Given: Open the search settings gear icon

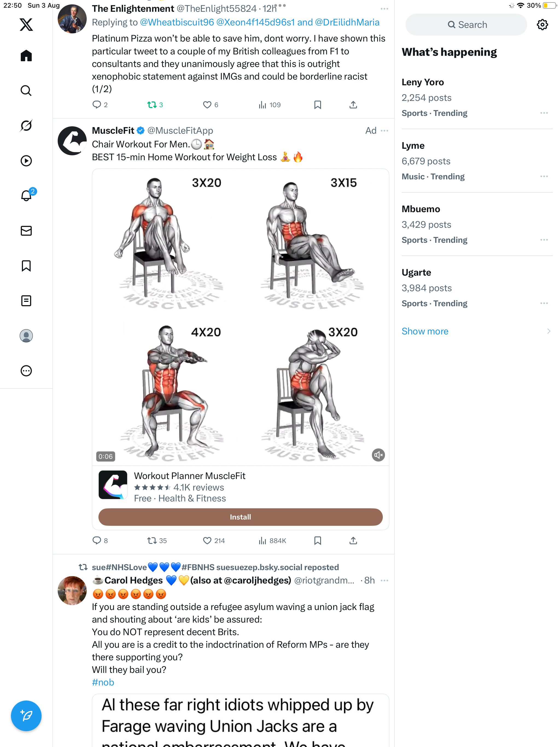Looking at the screenshot, I should (542, 25).
